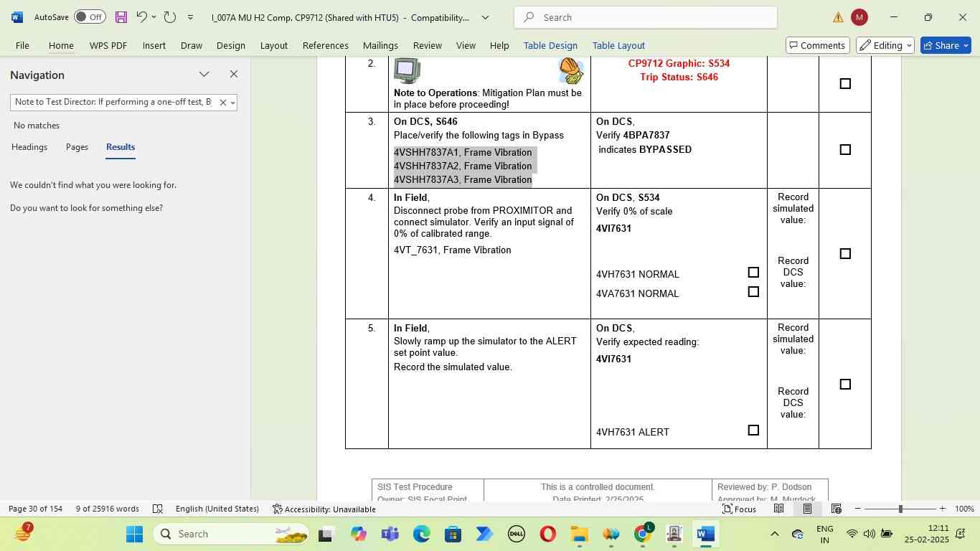Click the Redo icon in title bar
Screen dimensions: 980x551
coord(170,17)
